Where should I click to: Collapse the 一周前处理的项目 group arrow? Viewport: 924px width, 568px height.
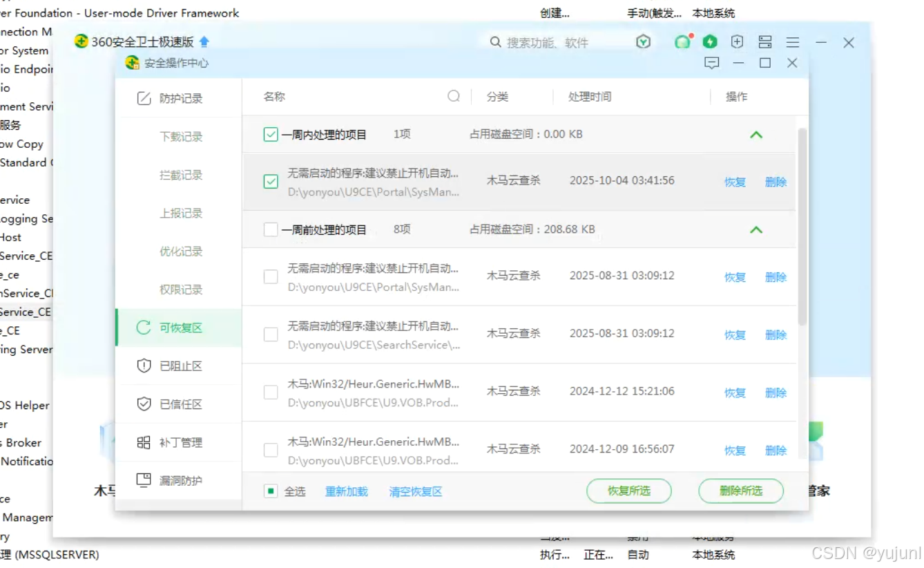[x=756, y=229]
